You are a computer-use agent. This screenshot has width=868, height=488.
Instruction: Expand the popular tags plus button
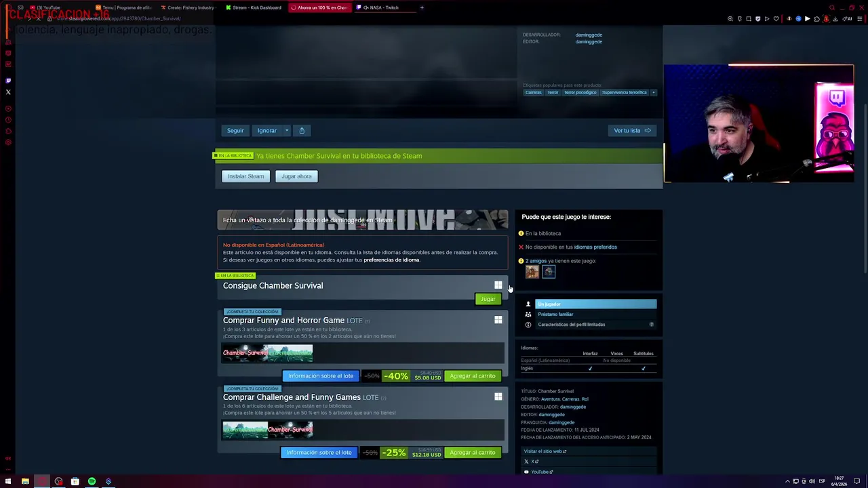pos(654,92)
